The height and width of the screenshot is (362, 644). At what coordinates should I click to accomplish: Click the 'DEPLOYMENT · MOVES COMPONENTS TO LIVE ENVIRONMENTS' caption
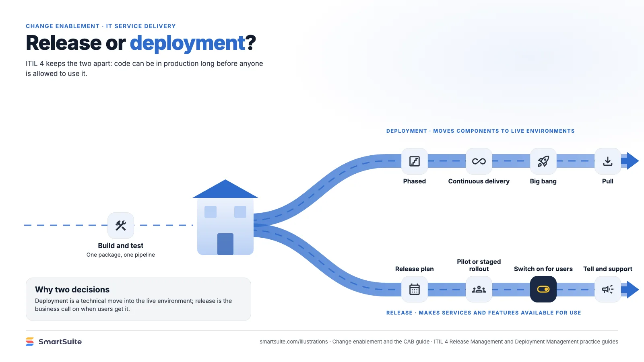coord(481,131)
